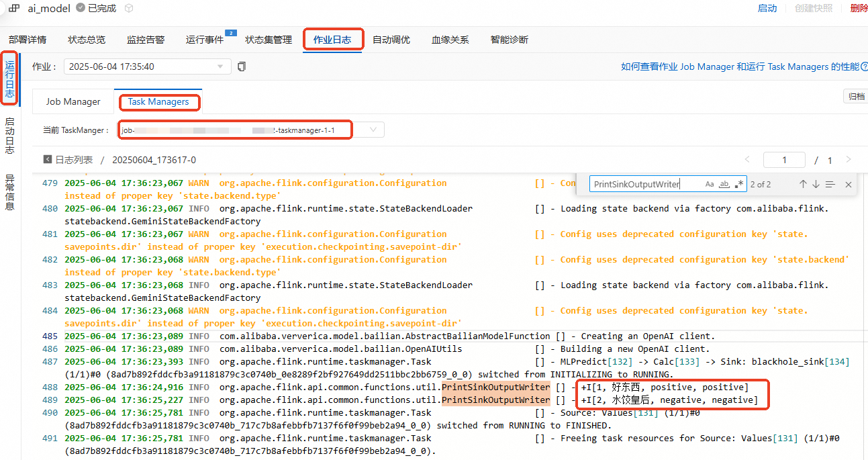Toggle regular expression search in the find box

[x=739, y=184]
